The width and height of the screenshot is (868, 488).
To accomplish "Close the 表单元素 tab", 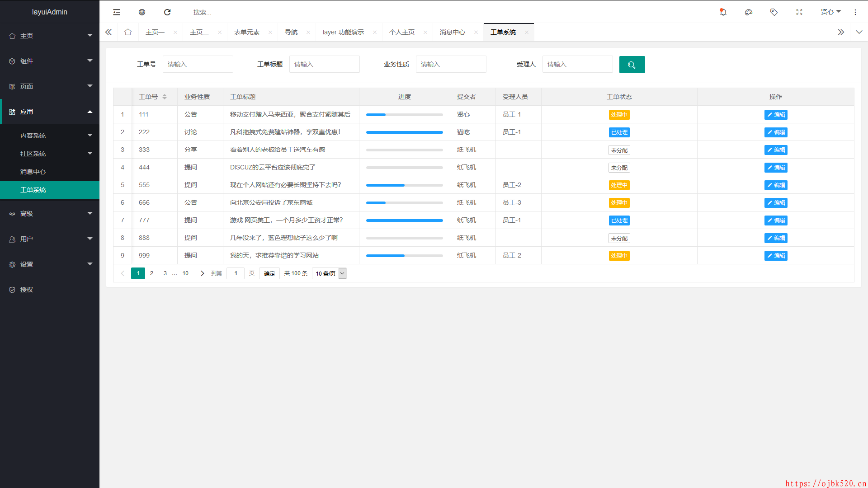I will 270,32.
